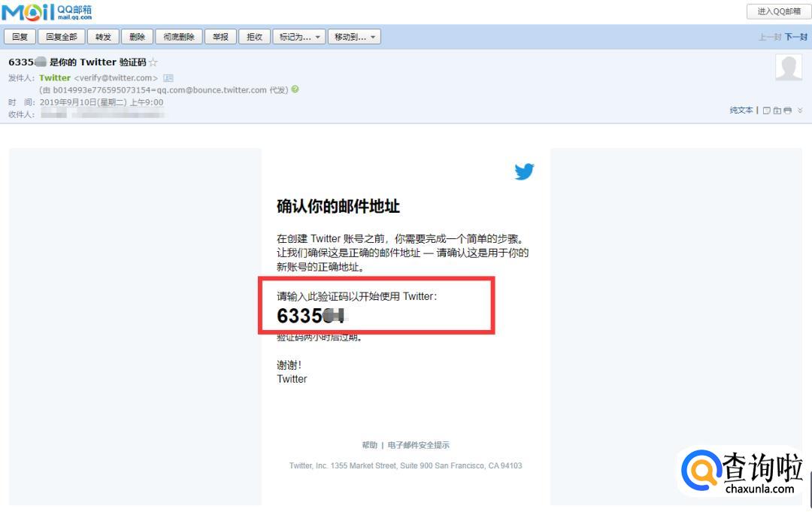Click the 回复 reply button

[x=20, y=37]
